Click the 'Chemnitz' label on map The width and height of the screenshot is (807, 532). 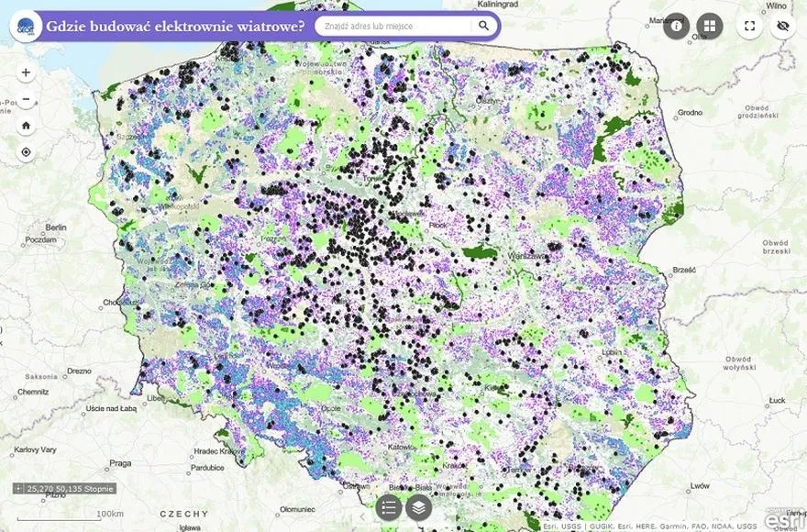tap(33, 392)
